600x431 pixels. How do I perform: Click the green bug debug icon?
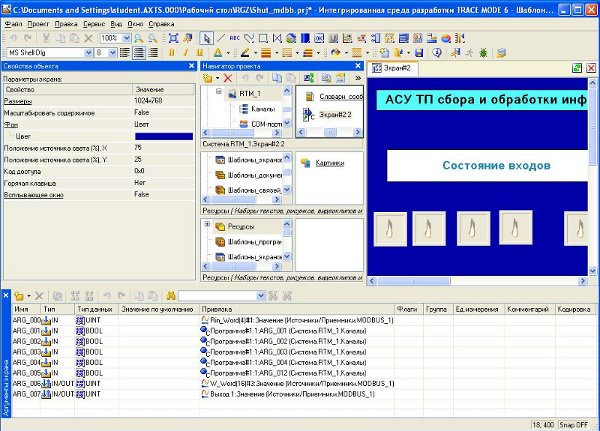(x=483, y=53)
